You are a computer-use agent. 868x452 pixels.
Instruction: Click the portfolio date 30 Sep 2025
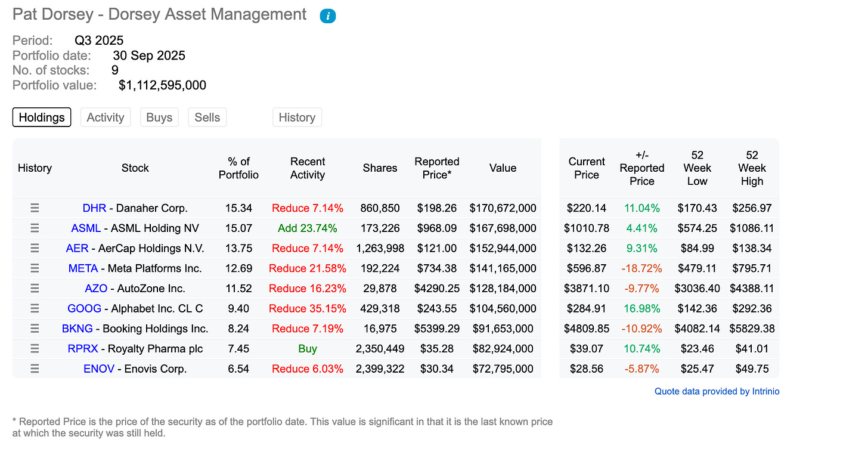point(149,55)
